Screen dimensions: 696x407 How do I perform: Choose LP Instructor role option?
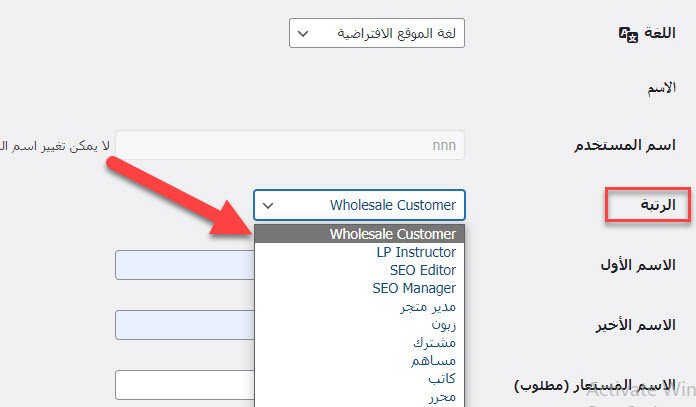360,252
